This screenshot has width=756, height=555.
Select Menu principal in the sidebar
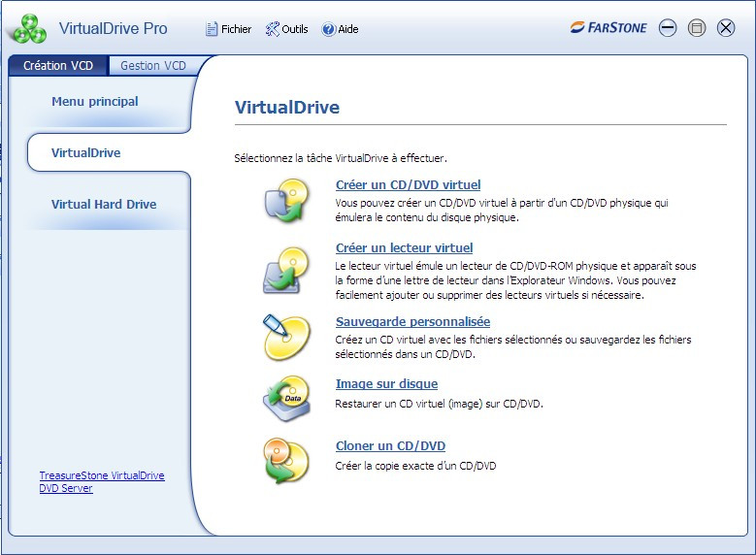[95, 101]
